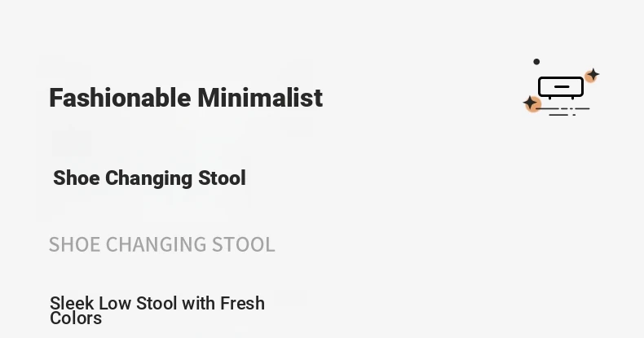
Task: Click the bold "Shoe Changing Stool" subtitle
Action: (149, 178)
